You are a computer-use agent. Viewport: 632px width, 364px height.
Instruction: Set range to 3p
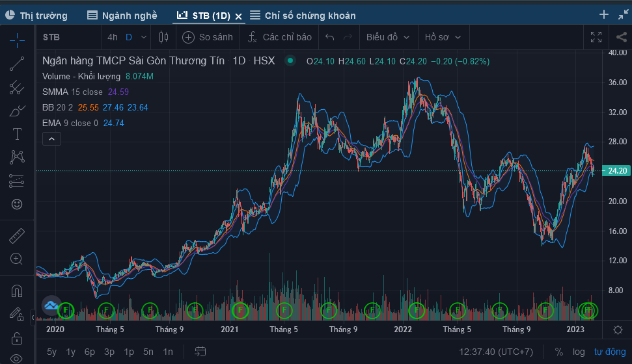pyautogui.click(x=109, y=352)
